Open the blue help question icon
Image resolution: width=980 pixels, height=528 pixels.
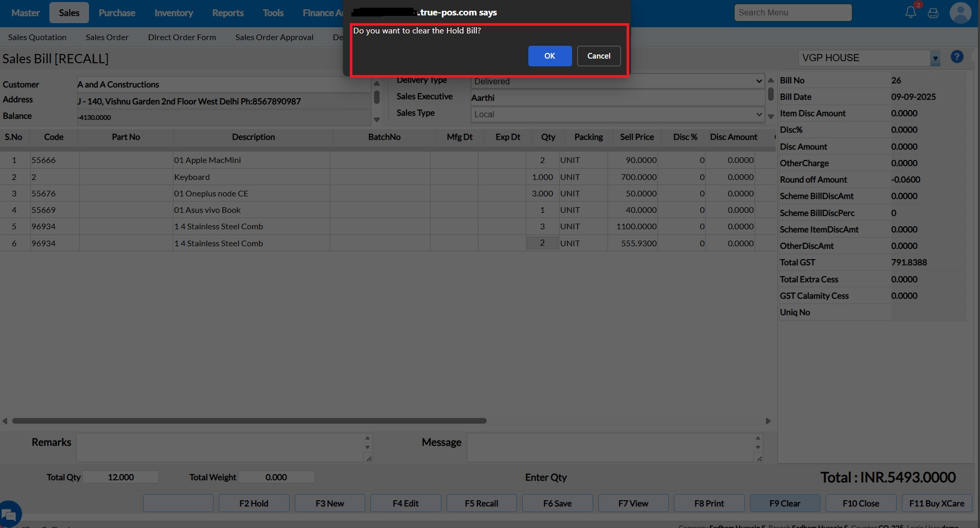957,57
